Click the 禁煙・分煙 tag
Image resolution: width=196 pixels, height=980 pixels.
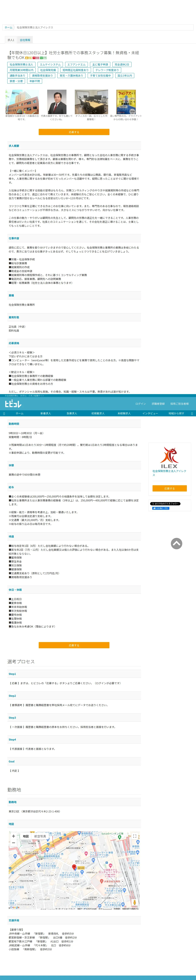click(x=16, y=81)
